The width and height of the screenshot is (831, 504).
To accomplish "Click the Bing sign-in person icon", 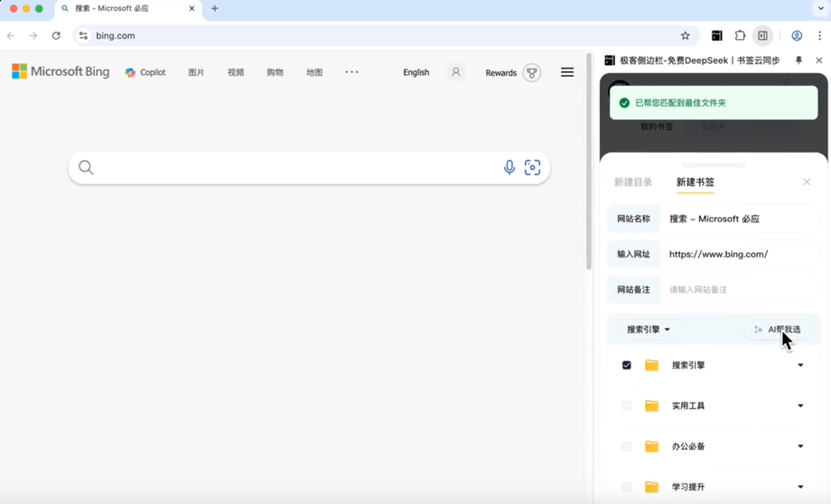I will [456, 72].
